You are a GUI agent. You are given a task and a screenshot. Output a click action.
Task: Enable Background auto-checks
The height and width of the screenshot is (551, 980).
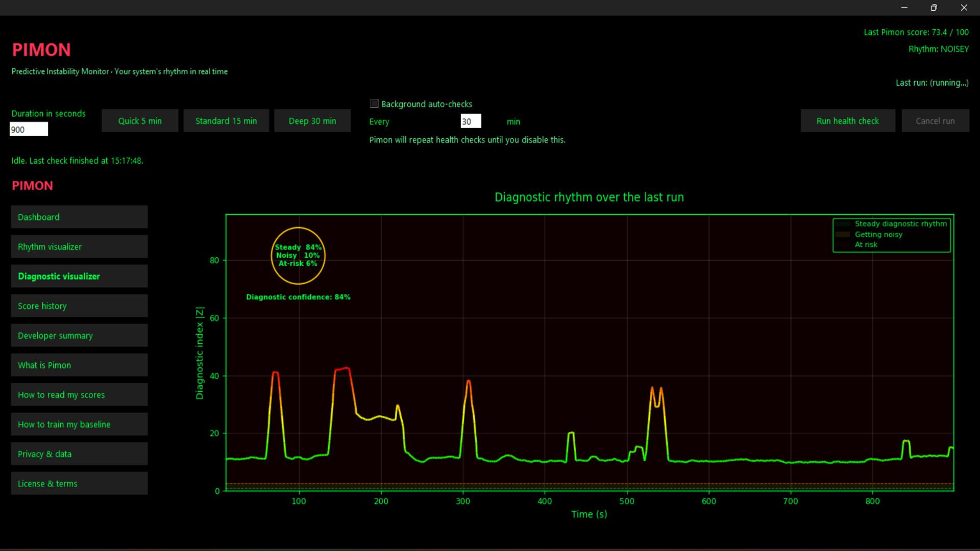374,103
